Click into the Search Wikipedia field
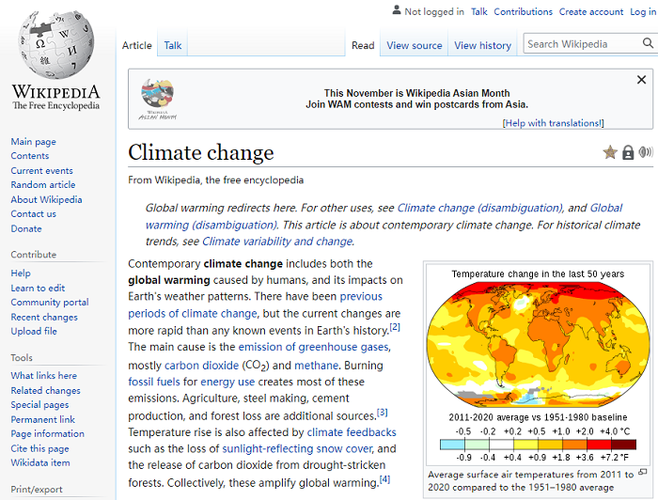658x500 pixels. (580, 44)
